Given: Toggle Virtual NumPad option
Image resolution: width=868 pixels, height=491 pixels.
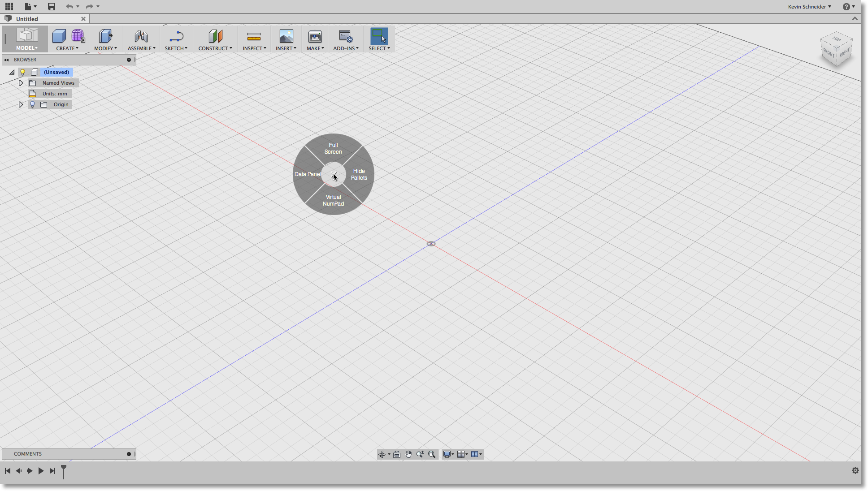Looking at the screenshot, I should coord(333,200).
